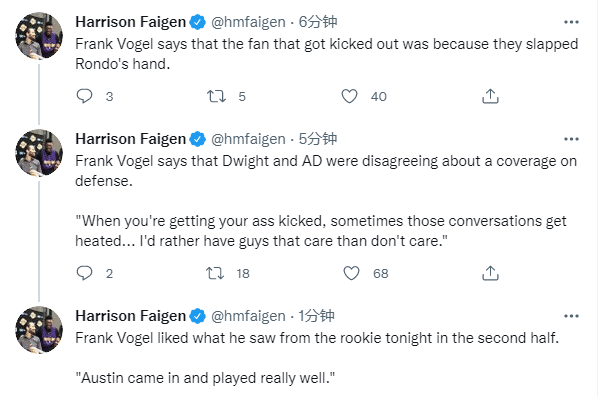Open the tweet quoting "Austin came in"

click(x=205, y=378)
